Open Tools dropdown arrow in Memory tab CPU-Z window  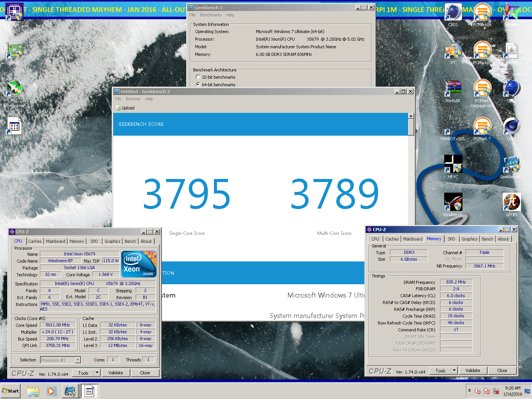(454, 370)
